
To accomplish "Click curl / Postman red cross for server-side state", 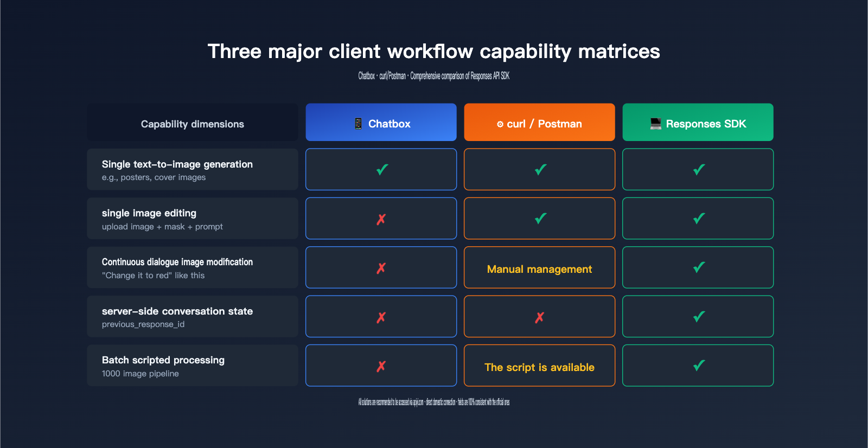I will click(540, 317).
